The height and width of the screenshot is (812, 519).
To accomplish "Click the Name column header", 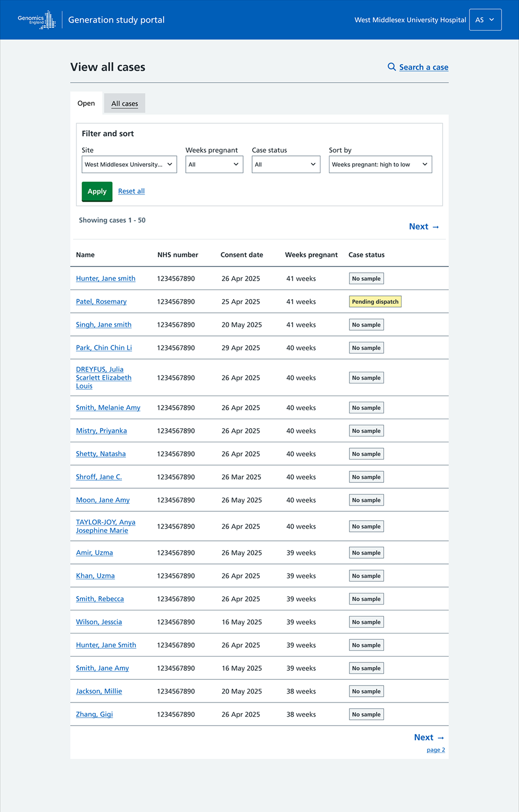I will coord(85,255).
